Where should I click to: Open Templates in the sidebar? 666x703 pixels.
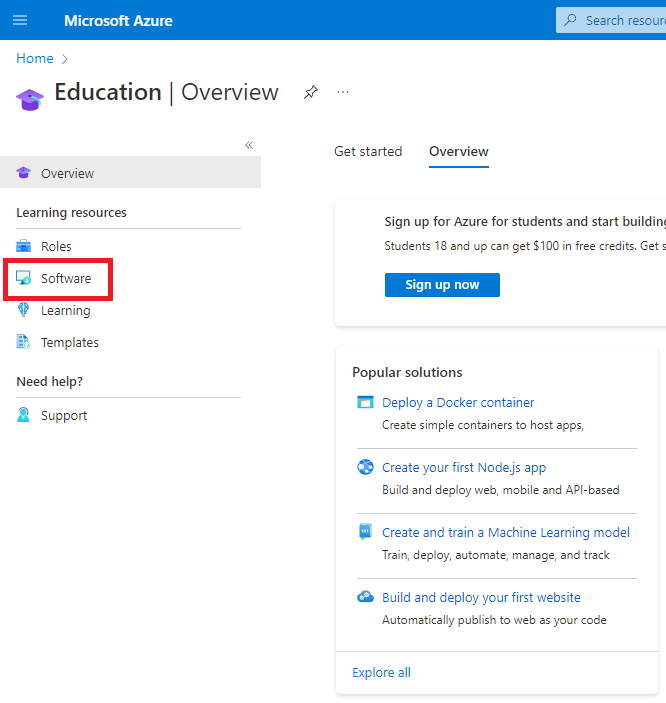pos(70,343)
